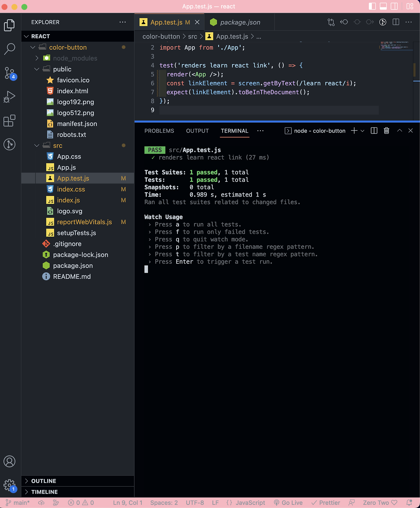This screenshot has width=420, height=508.
Task: Expand the TIMELINE section
Action: click(x=78, y=492)
